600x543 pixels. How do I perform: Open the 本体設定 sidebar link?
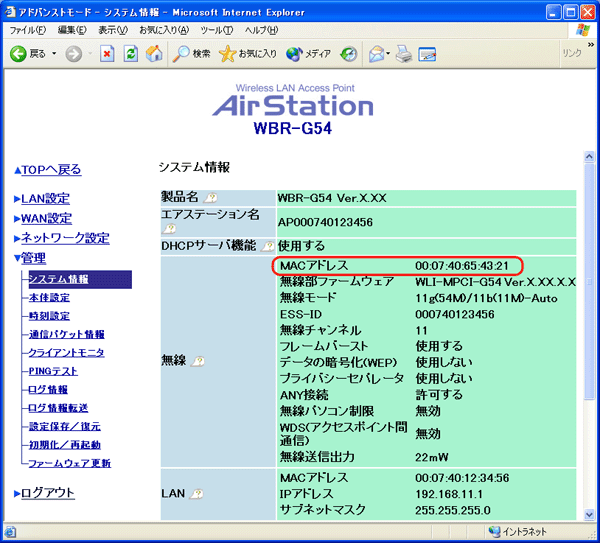(49, 298)
